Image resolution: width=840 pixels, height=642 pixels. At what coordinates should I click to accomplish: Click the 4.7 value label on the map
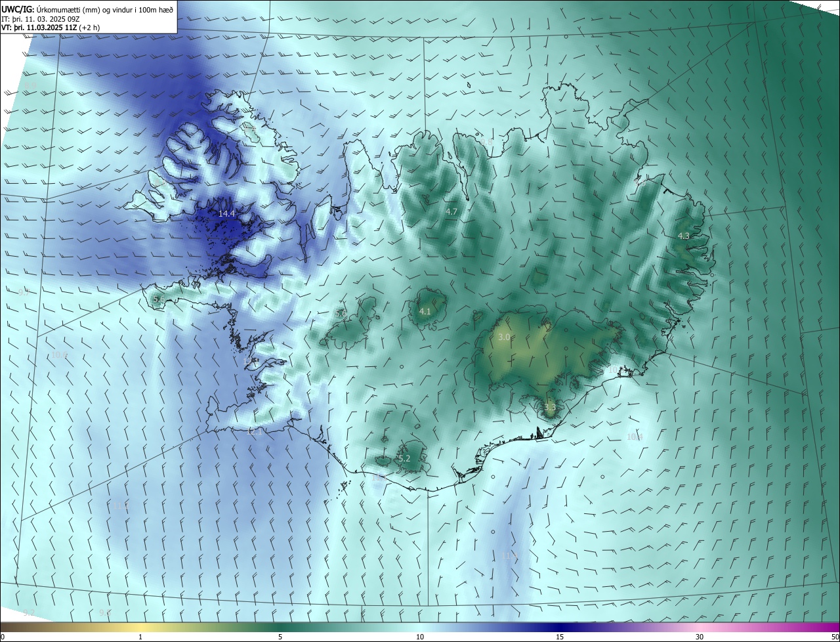click(x=451, y=212)
